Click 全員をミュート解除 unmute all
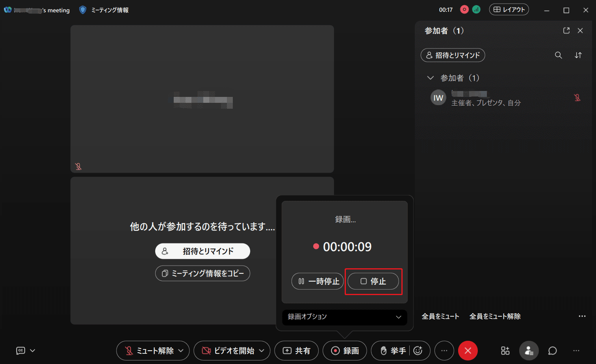The width and height of the screenshot is (596, 364). (x=495, y=316)
